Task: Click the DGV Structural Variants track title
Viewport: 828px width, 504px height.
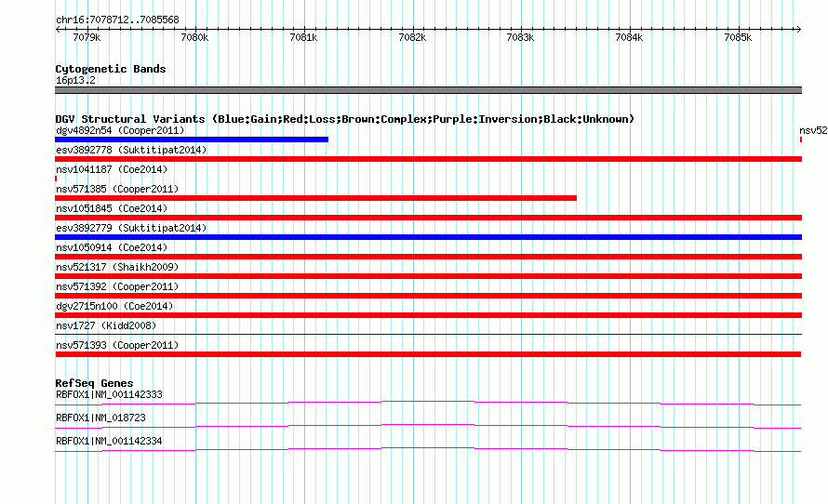Action: click(x=344, y=119)
